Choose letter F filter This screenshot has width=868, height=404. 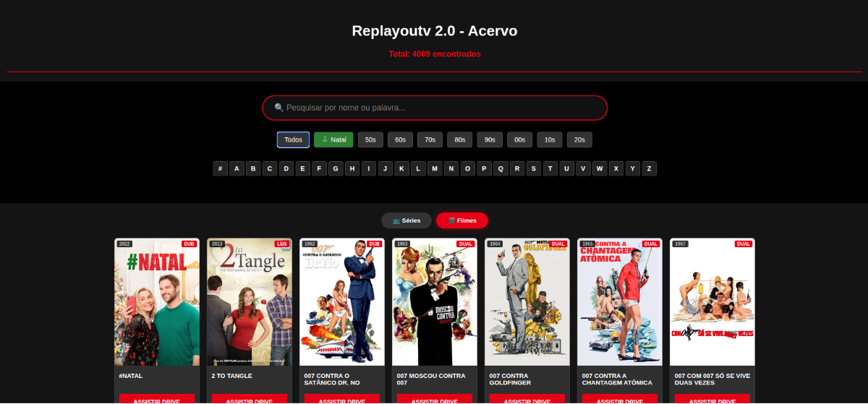coord(319,168)
